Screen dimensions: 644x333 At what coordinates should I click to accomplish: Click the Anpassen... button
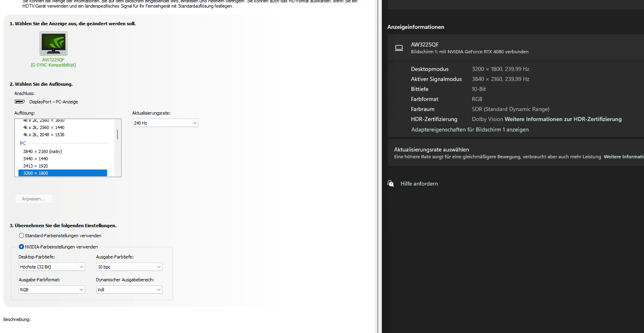34,199
